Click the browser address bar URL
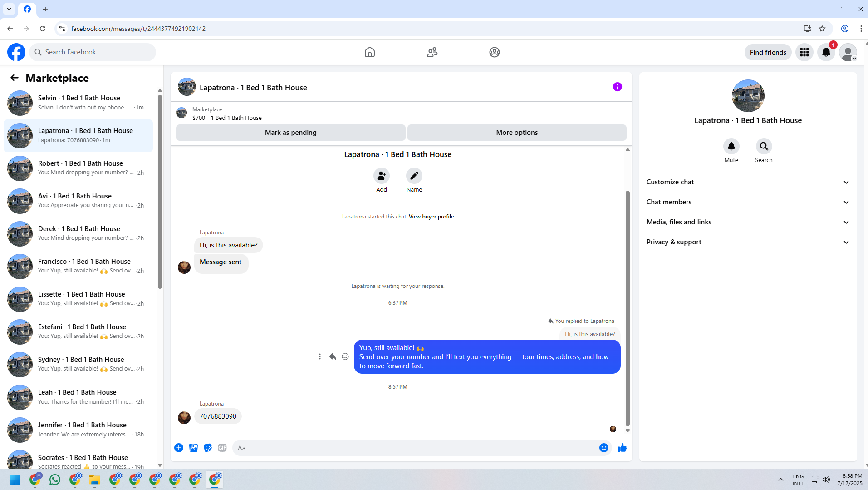This screenshot has height=490, width=868. 138,29
